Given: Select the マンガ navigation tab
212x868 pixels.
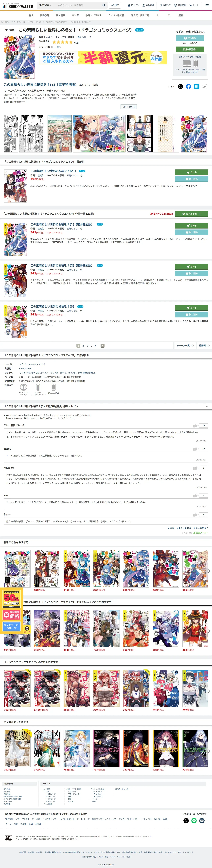Looking at the screenshot, I should pyautogui.click(x=75, y=15).
